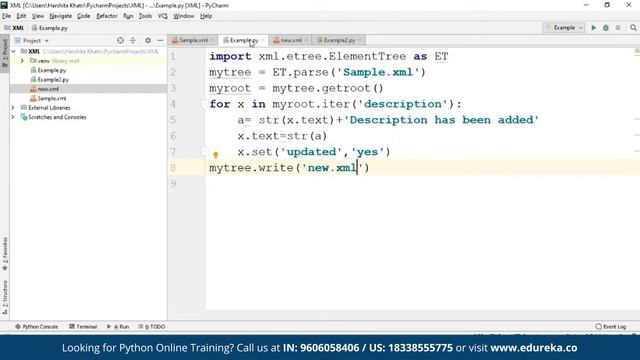This screenshot has width=640, height=360.
Task: Open Project panel settings gear
Action: [x=148, y=40]
